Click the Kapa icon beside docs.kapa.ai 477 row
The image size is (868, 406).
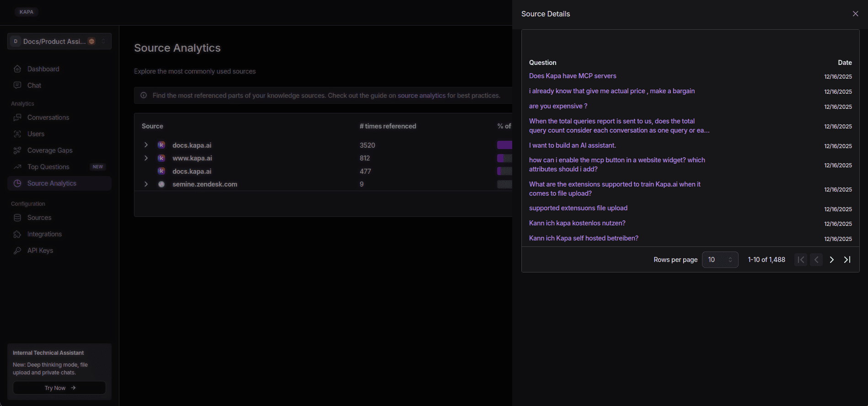(x=161, y=171)
